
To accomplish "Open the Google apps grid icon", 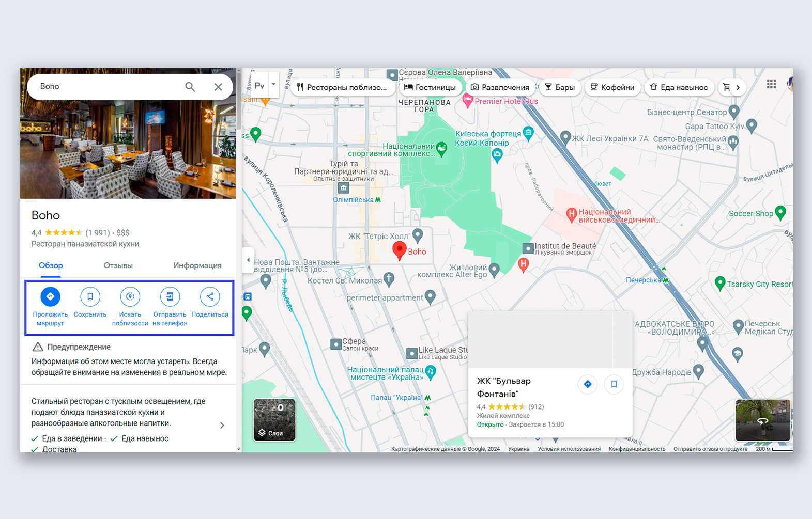I will (x=771, y=84).
